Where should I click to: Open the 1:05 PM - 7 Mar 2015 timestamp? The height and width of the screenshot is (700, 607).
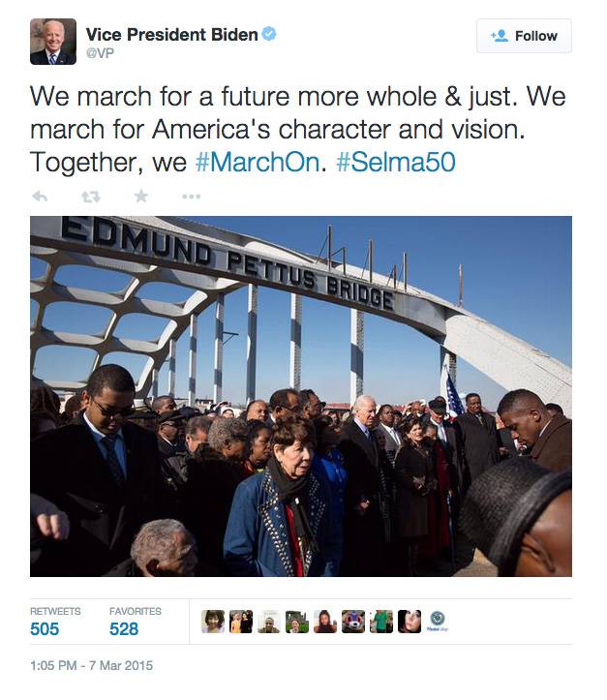(x=92, y=665)
